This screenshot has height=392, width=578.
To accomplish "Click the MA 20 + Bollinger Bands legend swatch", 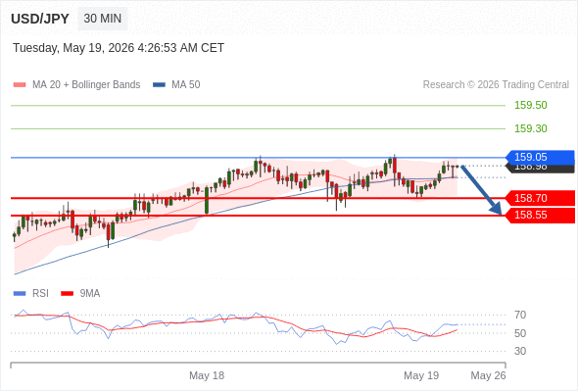I will [20, 85].
